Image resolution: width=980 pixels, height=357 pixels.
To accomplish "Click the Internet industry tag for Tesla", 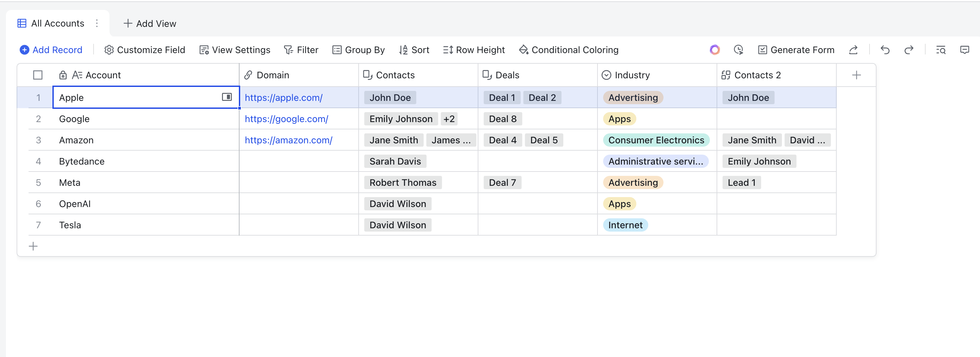I will click(625, 225).
